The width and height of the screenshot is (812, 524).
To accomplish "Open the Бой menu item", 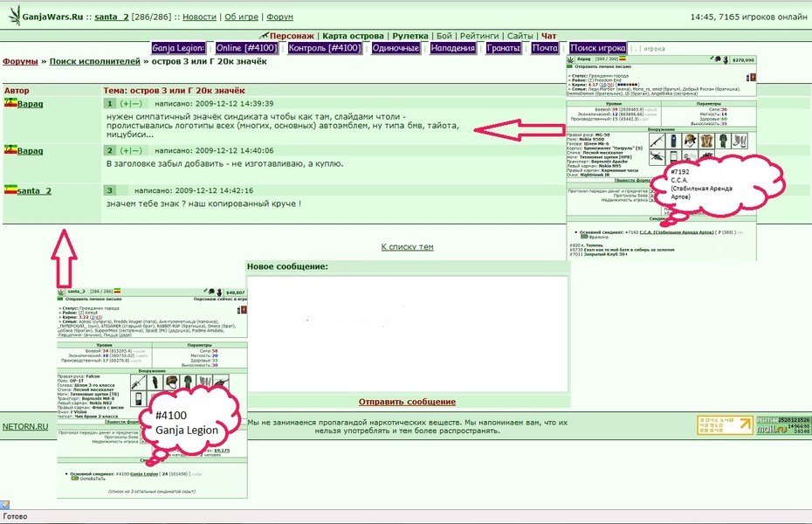I will (444, 36).
